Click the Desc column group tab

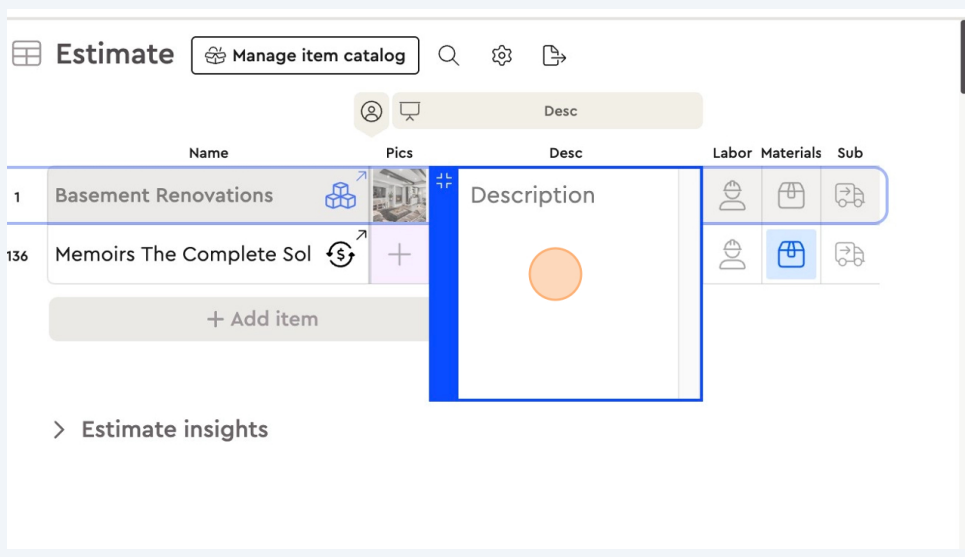tap(560, 111)
